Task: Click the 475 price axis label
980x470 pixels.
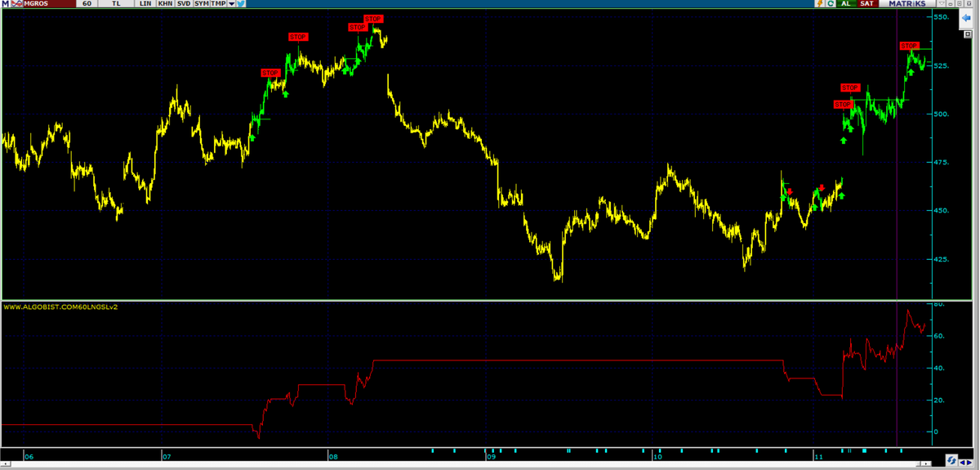Action: pyautogui.click(x=941, y=163)
